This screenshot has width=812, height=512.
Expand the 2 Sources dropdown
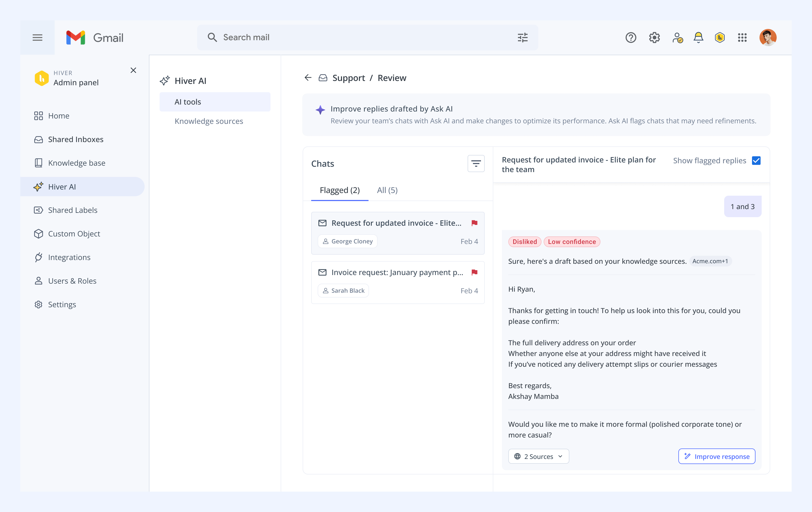(x=539, y=456)
